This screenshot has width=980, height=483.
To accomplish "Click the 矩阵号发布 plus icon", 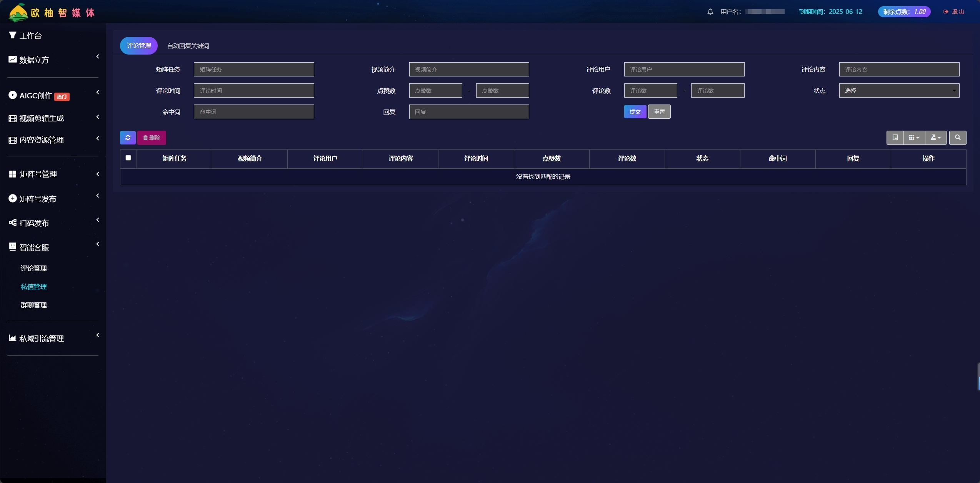I will click(13, 198).
